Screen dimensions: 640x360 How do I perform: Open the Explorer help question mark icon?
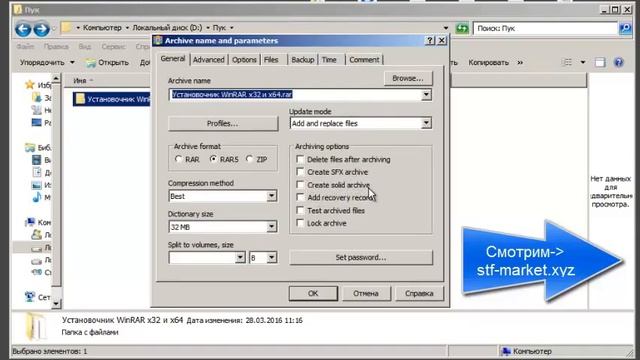tap(619, 62)
